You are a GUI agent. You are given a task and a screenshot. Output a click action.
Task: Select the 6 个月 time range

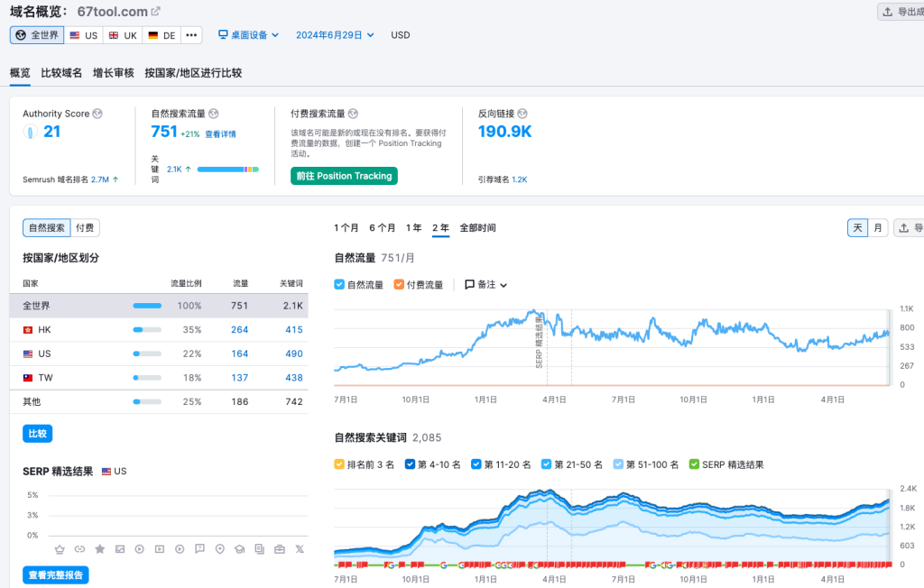click(382, 228)
